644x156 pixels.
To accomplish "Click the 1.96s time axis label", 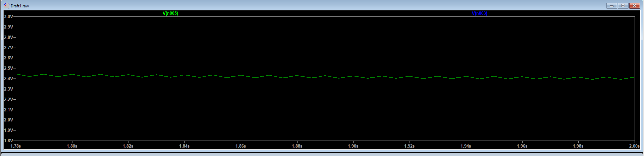I will [x=522, y=146].
